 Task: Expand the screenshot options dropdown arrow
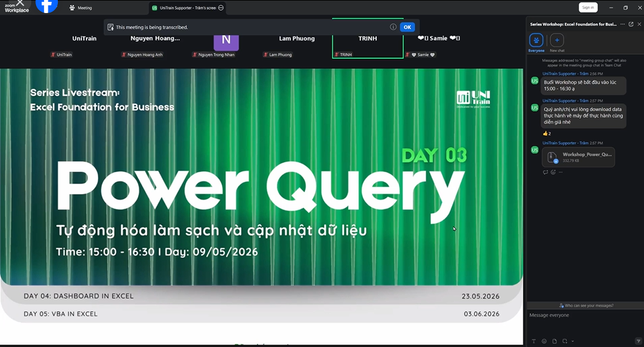573,341
